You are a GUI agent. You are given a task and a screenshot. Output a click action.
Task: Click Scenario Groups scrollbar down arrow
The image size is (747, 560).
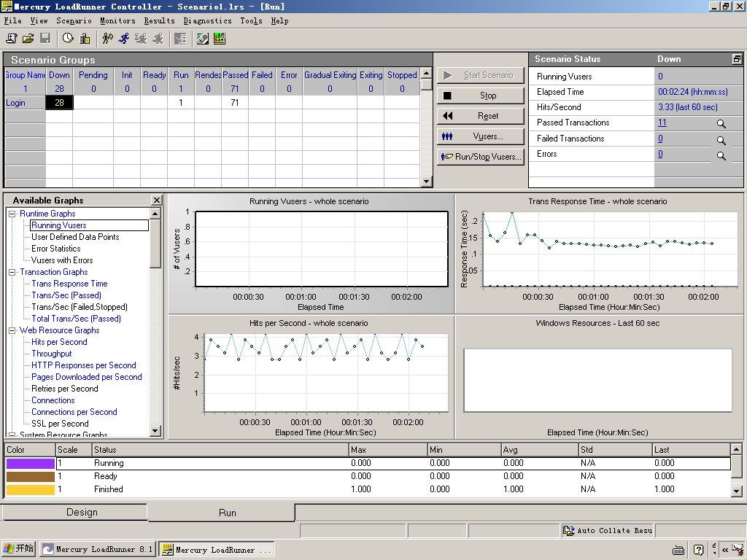point(426,182)
